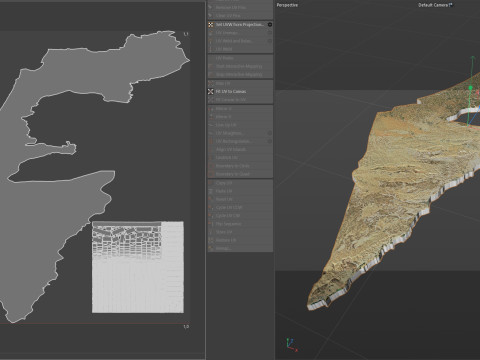Click the Reset UV command
Viewport: 480px width, 360px height.
pyautogui.click(x=240, y=199)
